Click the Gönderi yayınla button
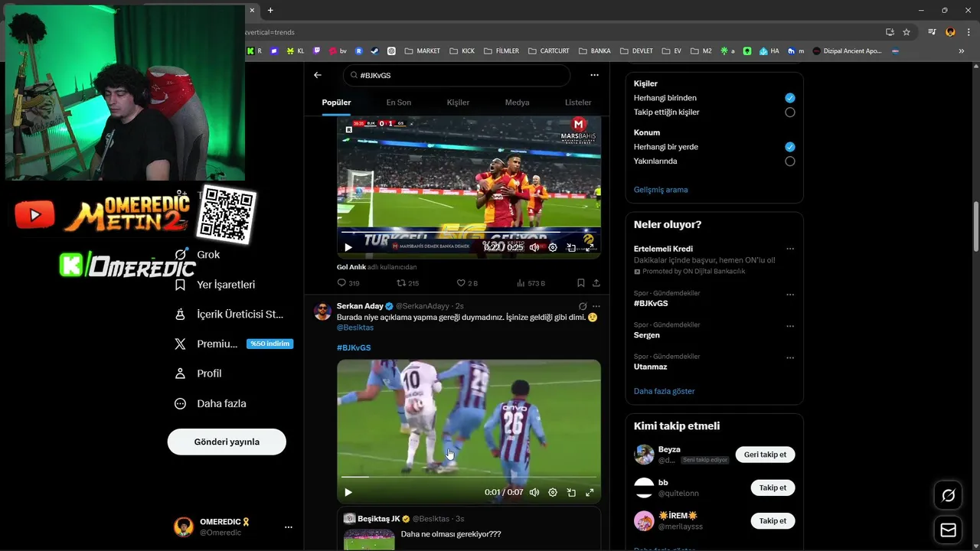The height and width of the screenshot is (551, 980). pos(227,442)
